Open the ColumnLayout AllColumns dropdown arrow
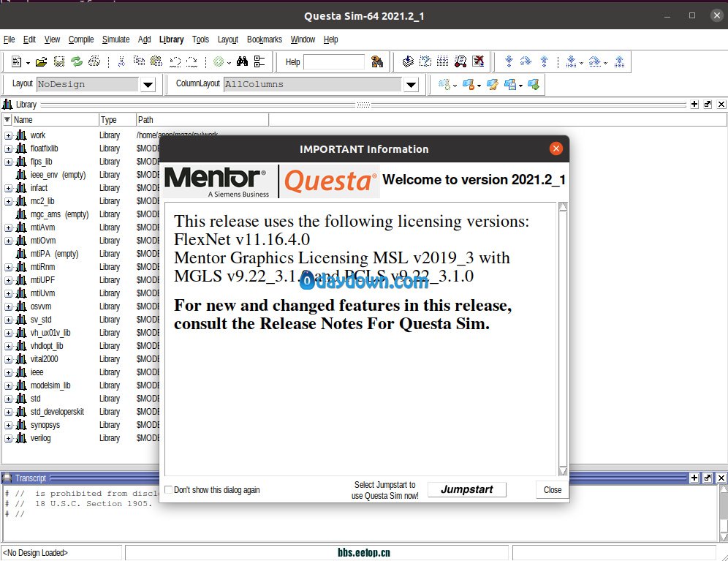Screen dimensions: 728x561 click(x=412, y=85)
